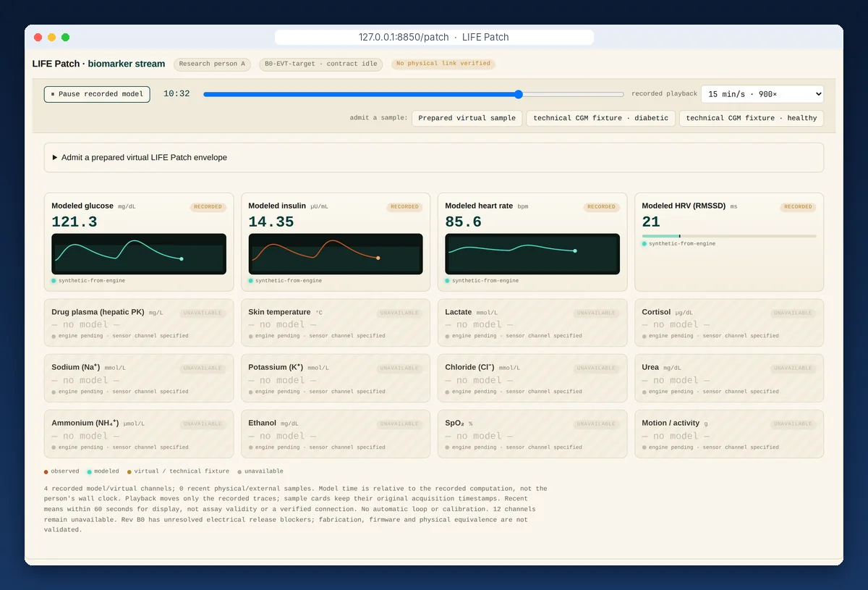868x590 pixels.
Task: Expand Admit a prepared virtual LIFE Patch envelope
Action: click(434, 157)
